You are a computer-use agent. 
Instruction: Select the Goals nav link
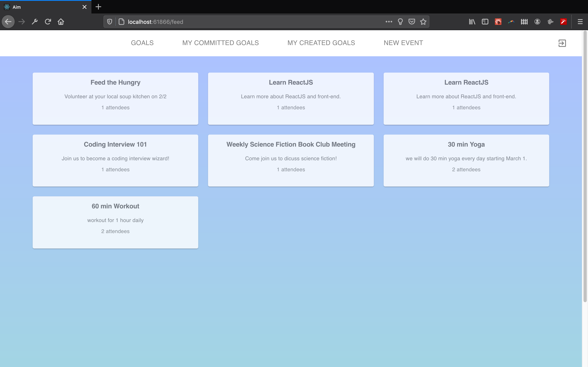[x=142, y=43]
